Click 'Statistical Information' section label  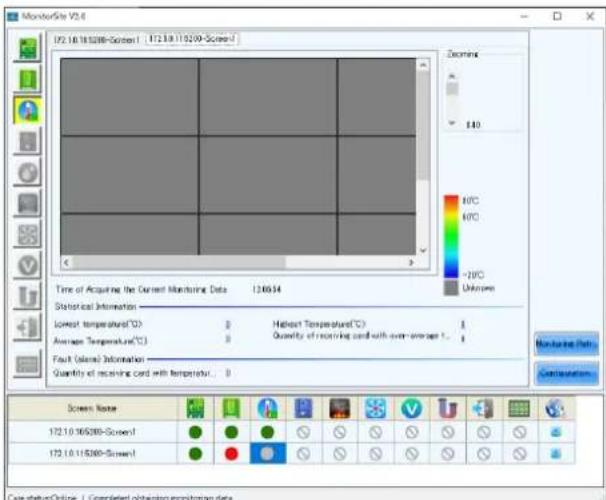tap(95, 307)
